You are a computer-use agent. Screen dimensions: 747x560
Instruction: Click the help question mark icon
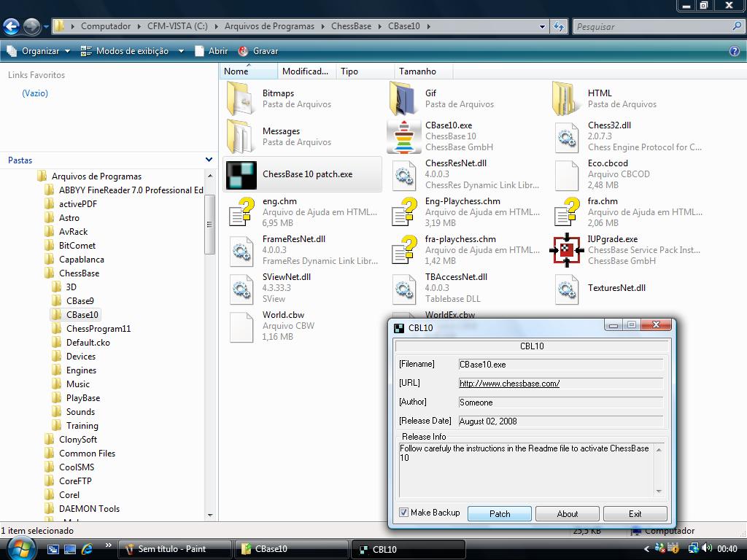pos(735,51)
